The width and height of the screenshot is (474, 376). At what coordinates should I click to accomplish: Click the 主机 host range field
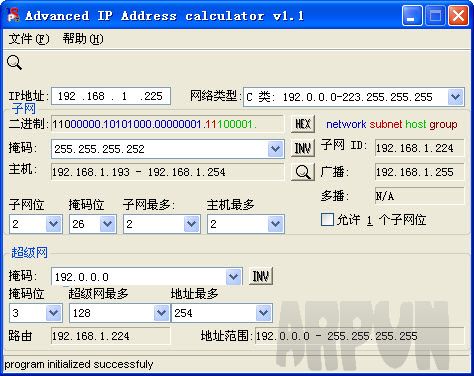[167, 172]
